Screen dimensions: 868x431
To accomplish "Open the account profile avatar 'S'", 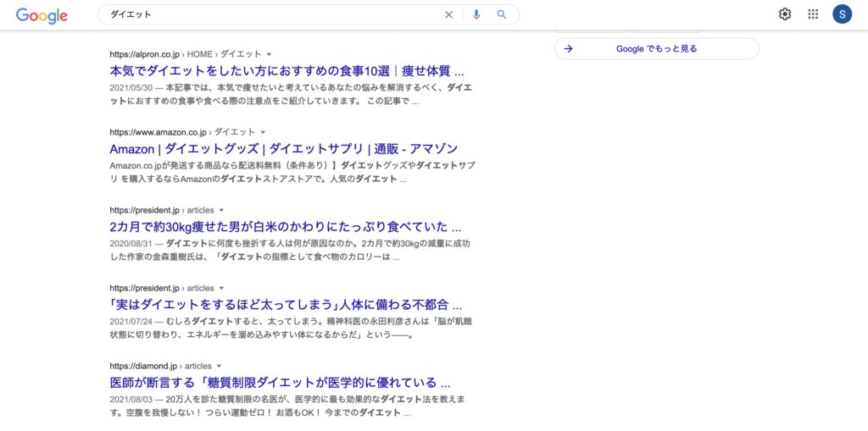I will tap(842, 14).
